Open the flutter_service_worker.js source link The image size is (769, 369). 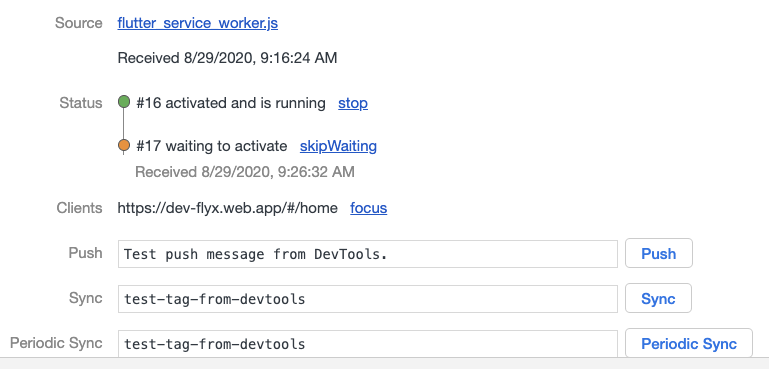[x=198, y=23]
